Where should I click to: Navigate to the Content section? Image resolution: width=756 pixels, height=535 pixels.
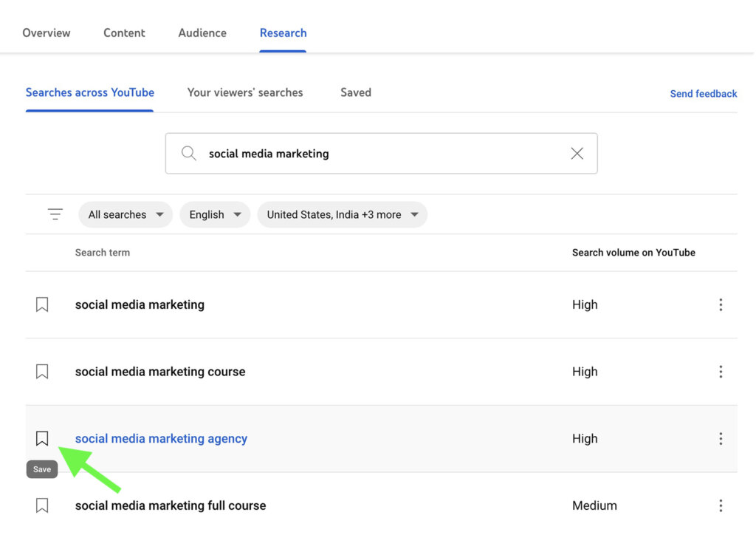click(x=124, y=33)
